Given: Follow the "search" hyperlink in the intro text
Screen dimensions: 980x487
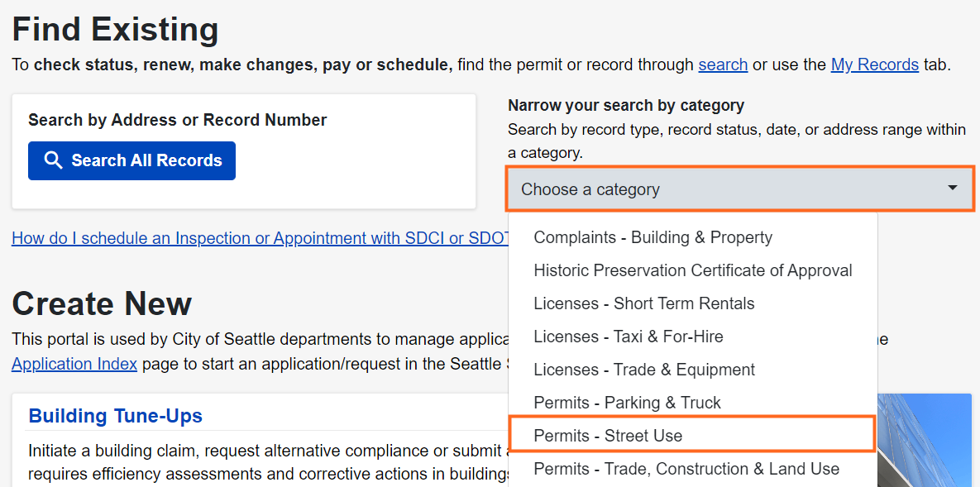Looking at the screenshot, I should (x=722, y=64).
